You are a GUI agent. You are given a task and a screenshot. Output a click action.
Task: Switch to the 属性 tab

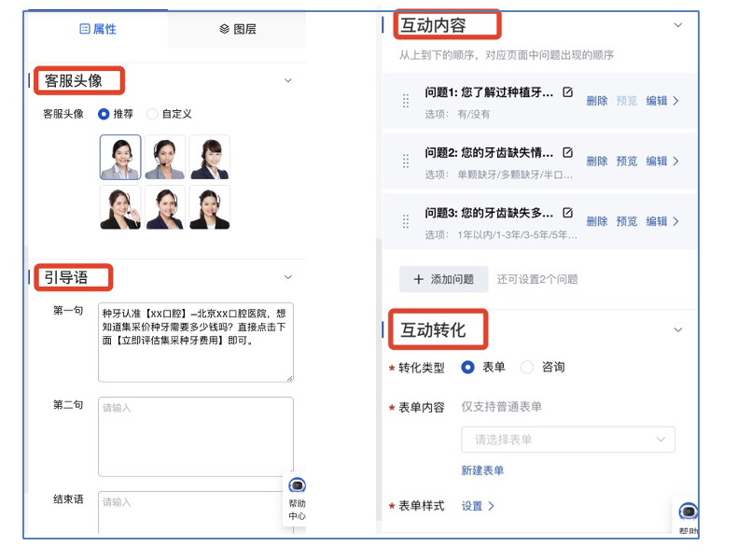(x=98, y=29)
